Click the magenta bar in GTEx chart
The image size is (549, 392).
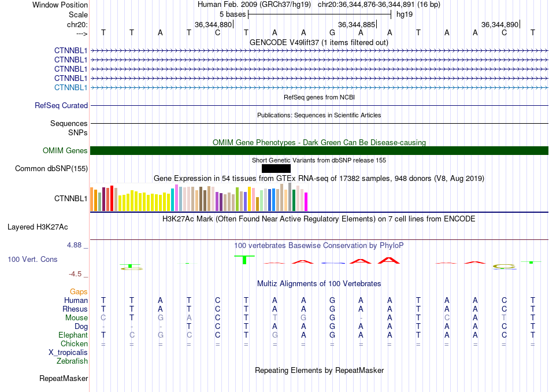pyautogui.click(x=306, y=202)
